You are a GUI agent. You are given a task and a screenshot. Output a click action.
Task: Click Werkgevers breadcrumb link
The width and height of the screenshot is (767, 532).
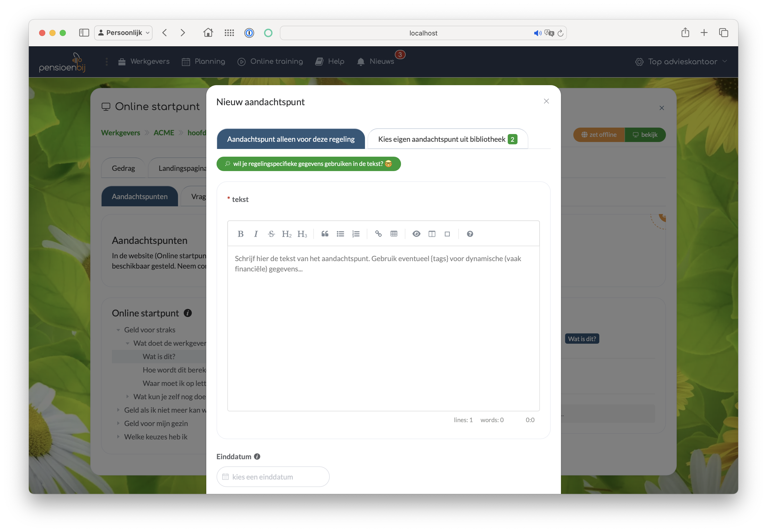click(121, 133)
